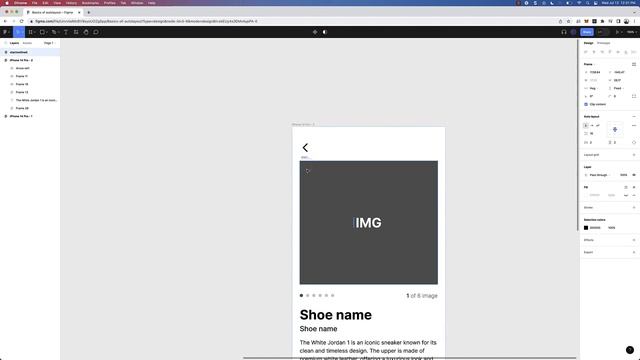Click Fill color swatch
The image size is (640, 360).
[586, 196]
